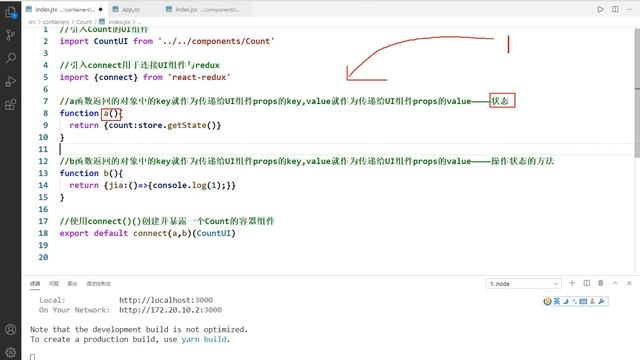Click the input method power logo icon

pos(547,301)
